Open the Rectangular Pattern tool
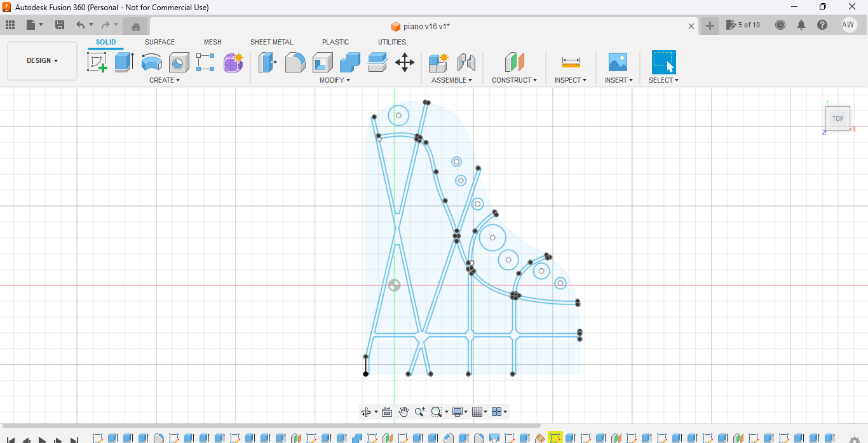 pyautogui.click(x=205, y=62)
